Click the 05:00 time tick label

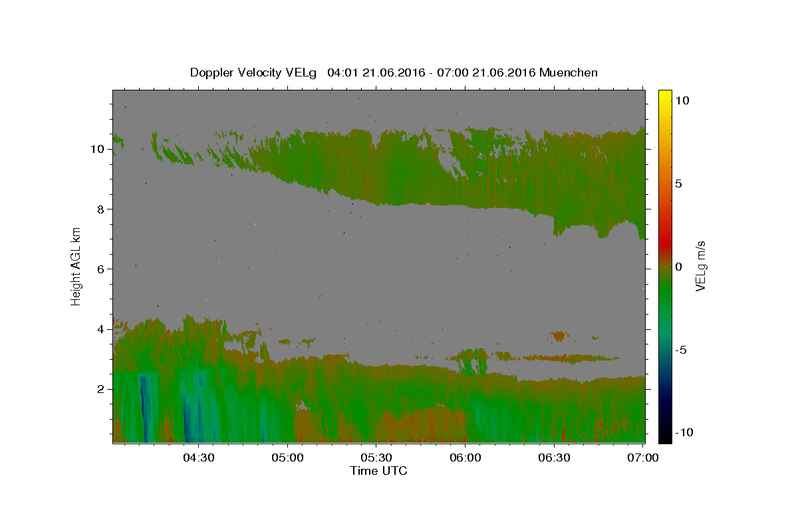pos(288,457)
